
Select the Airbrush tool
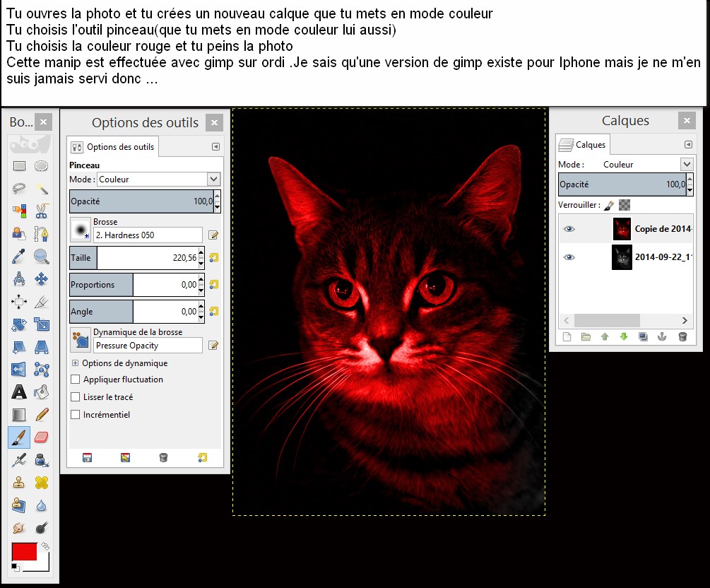coord(19,460)
